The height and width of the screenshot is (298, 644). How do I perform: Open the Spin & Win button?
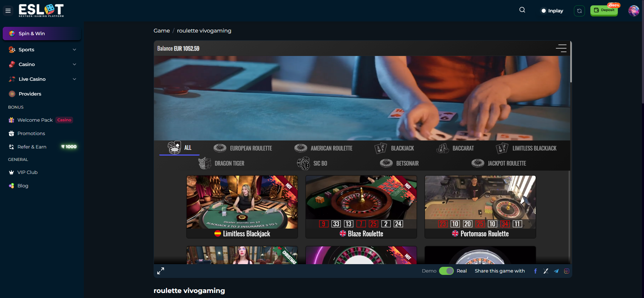click(x=42, y=34)
